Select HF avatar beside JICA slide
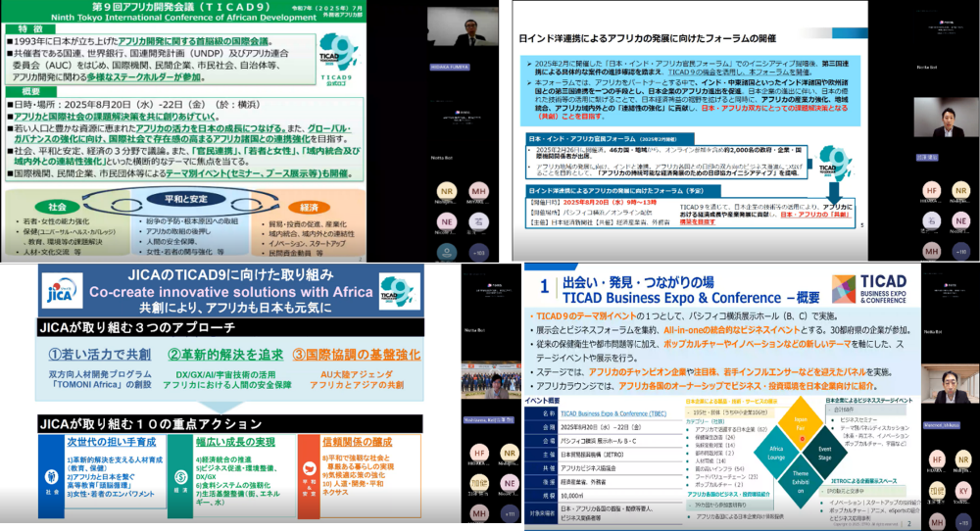Viewport: 980px width, 531px height. 479,453
